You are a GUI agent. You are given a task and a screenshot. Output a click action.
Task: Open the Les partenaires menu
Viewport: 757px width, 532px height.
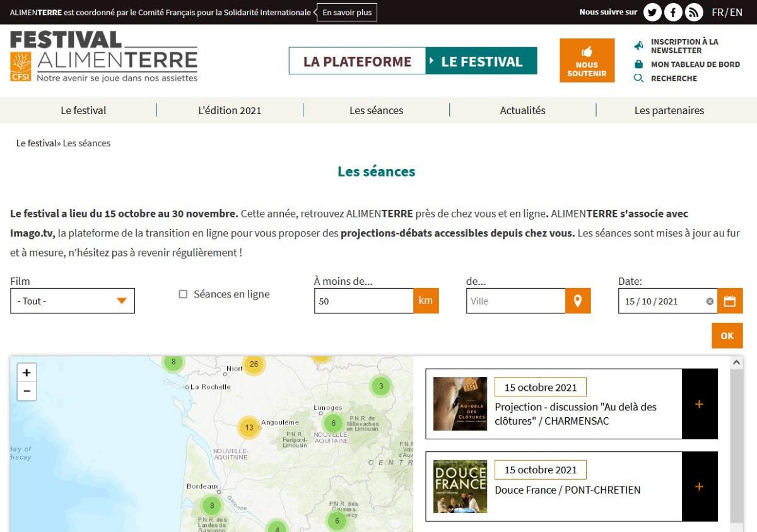pyautogui.click(x=669, y=110)
